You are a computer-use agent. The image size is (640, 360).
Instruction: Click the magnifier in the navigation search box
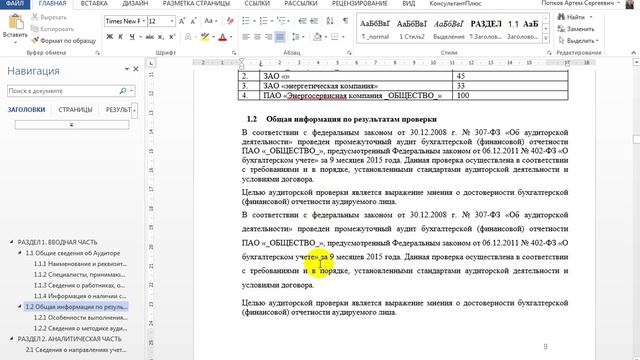pyautogui.click(x=122, y=91)
